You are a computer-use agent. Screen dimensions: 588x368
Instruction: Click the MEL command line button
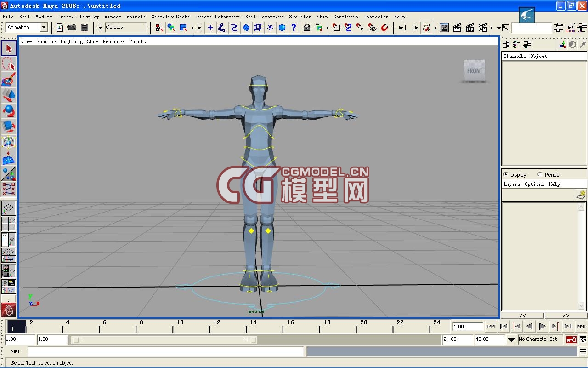click(x=15, y=351)
